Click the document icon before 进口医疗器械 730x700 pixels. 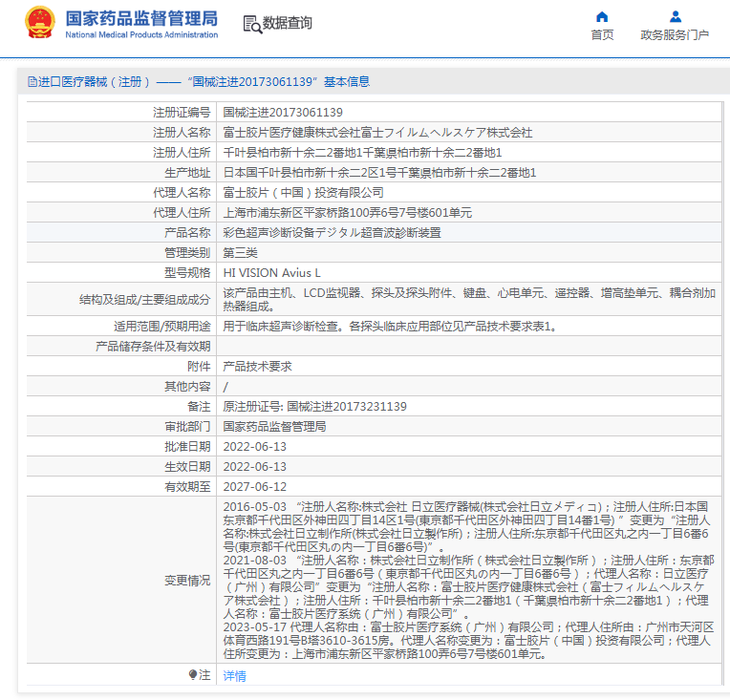coord(32,82)
